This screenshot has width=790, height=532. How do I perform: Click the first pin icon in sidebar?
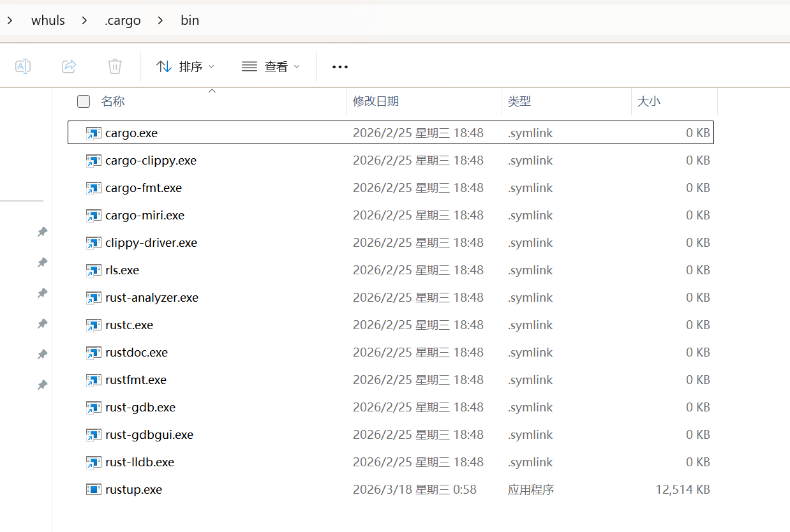pyautogui.click(x=42, y=232)
